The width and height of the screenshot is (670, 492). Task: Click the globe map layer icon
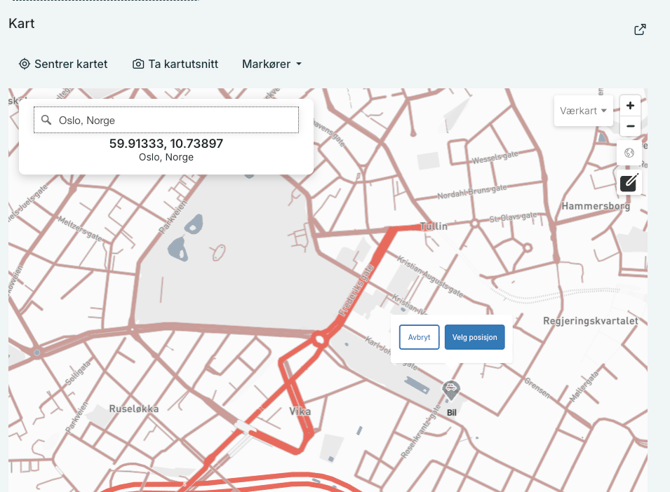click(x=629, y=153)
